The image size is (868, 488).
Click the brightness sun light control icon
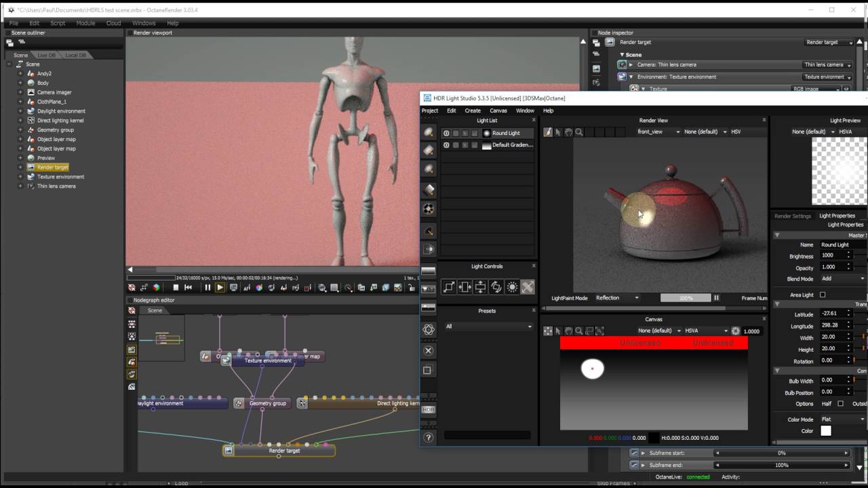(x=512, y=287)
